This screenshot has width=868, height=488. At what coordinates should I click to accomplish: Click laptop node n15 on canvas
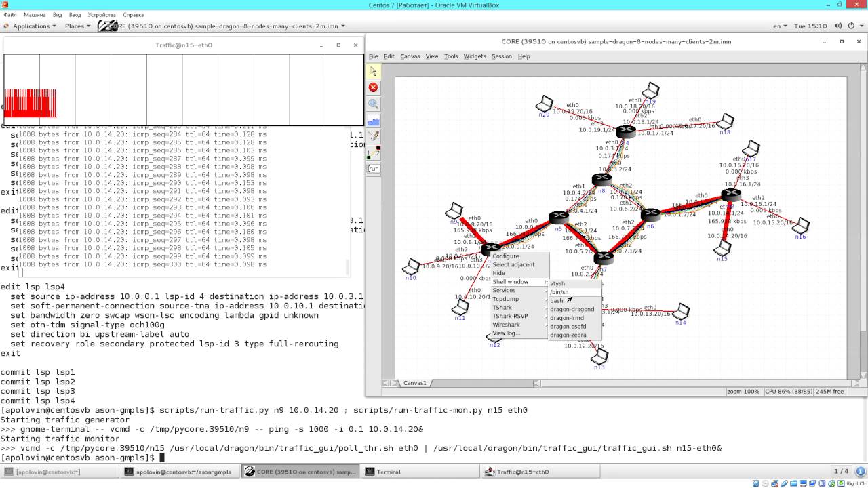point(723,249)
